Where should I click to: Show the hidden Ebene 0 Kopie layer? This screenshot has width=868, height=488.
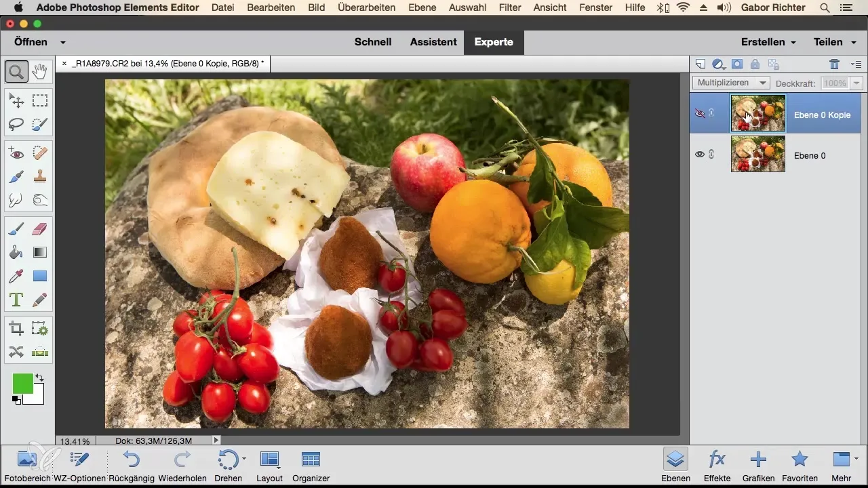[701, 113]
